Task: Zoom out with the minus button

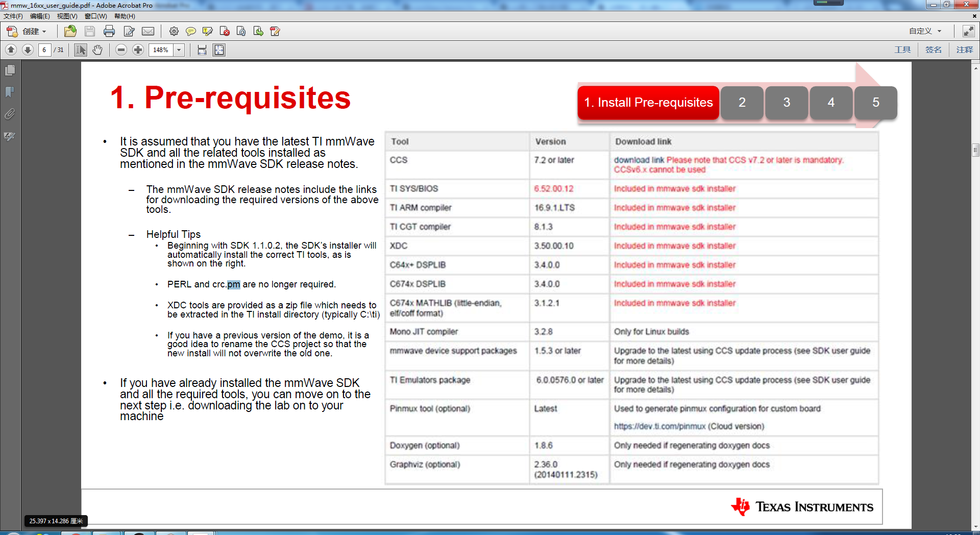Action: click(121, 50)
